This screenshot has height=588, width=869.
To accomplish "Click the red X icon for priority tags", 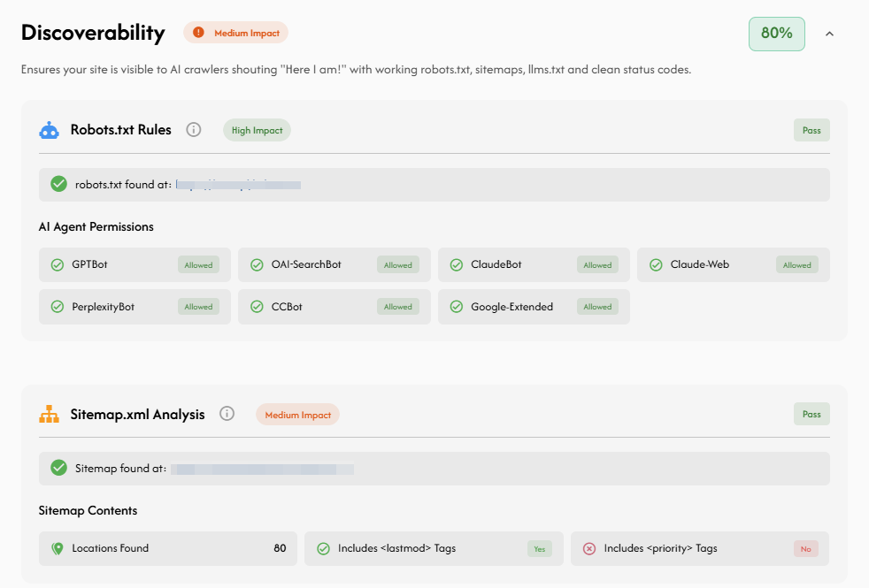I will [589, 548].
